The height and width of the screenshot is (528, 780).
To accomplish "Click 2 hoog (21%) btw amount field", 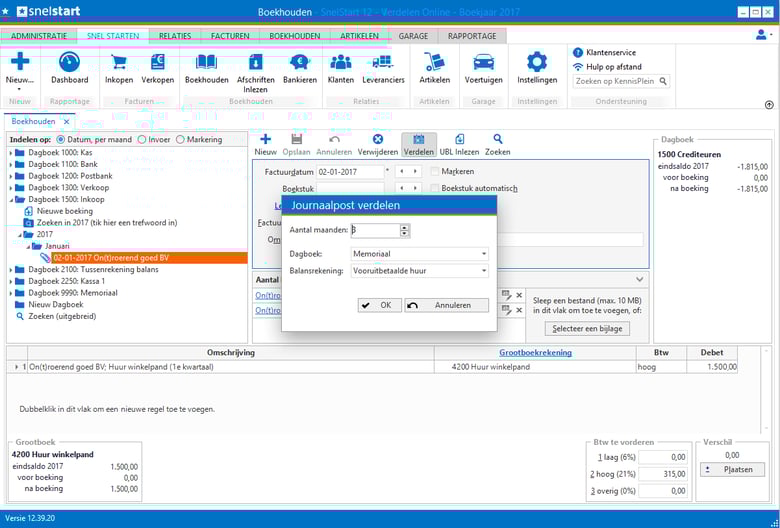I will (663, 474).
